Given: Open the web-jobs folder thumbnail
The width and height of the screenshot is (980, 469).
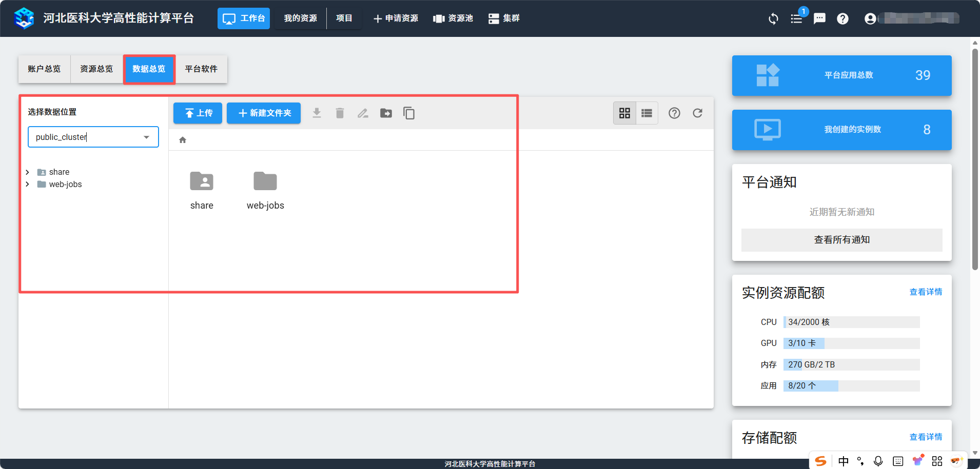Looking at the screenshot, I should pyautogui.click(x=265, y=181).
